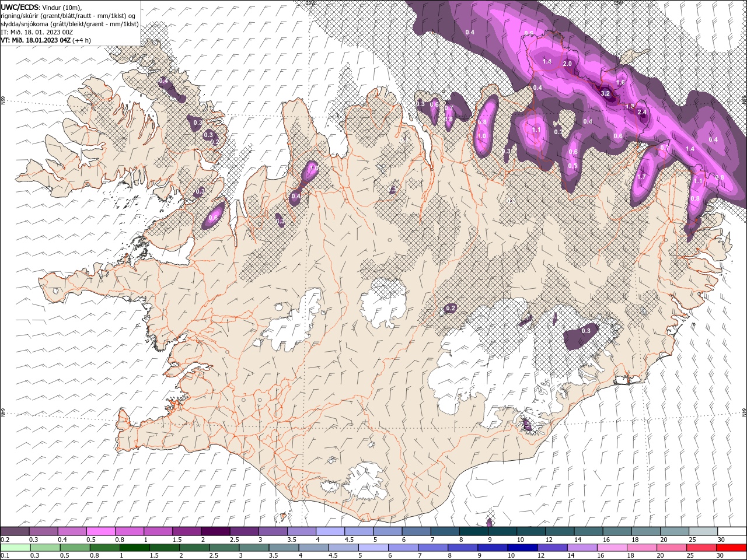Click the pale green swatch labeled 0.1 in bottom legend
Image resolution: width=747 pixels, height=560 pixels.
pos(15,548)
